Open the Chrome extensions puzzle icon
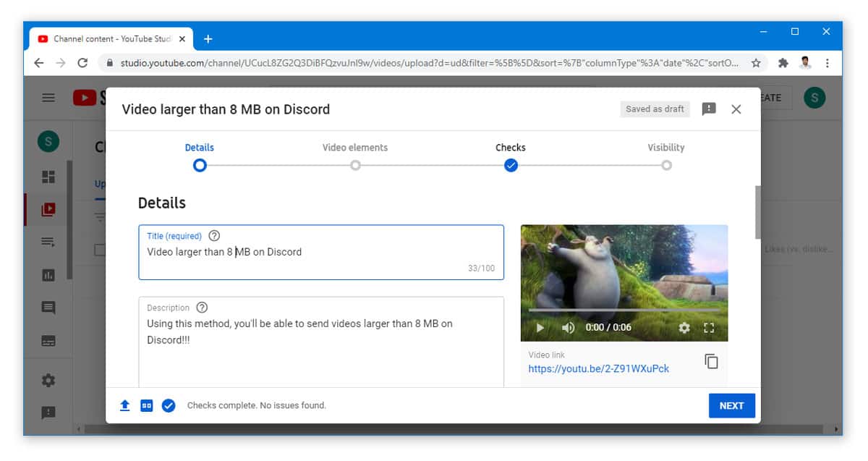Viewport: 868px width, 461px height. click(x=783, y=63)
